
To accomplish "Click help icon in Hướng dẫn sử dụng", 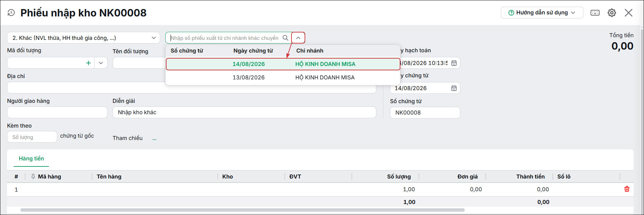I will click(x=511, y=13).
